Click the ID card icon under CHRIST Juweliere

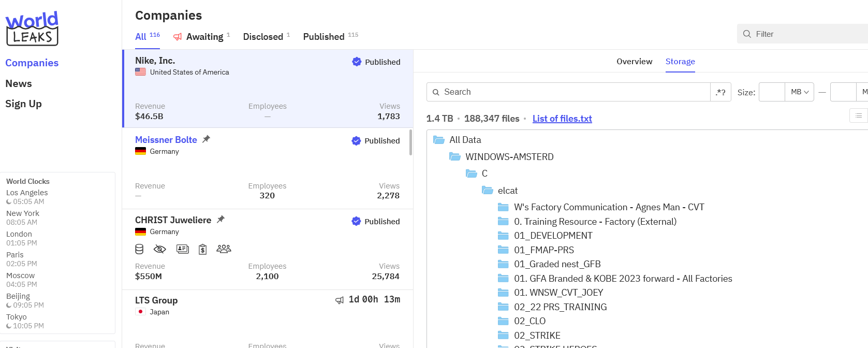(182, 249)
